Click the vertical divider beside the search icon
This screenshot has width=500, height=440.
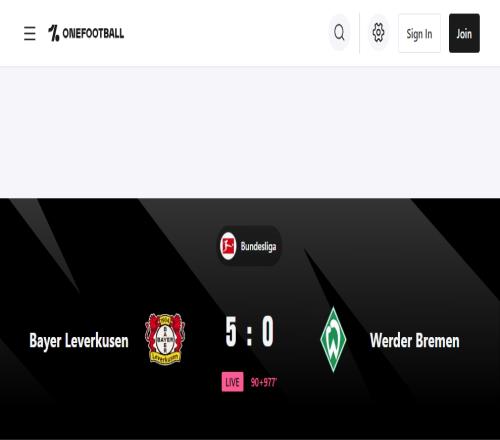tap(359, 33)
